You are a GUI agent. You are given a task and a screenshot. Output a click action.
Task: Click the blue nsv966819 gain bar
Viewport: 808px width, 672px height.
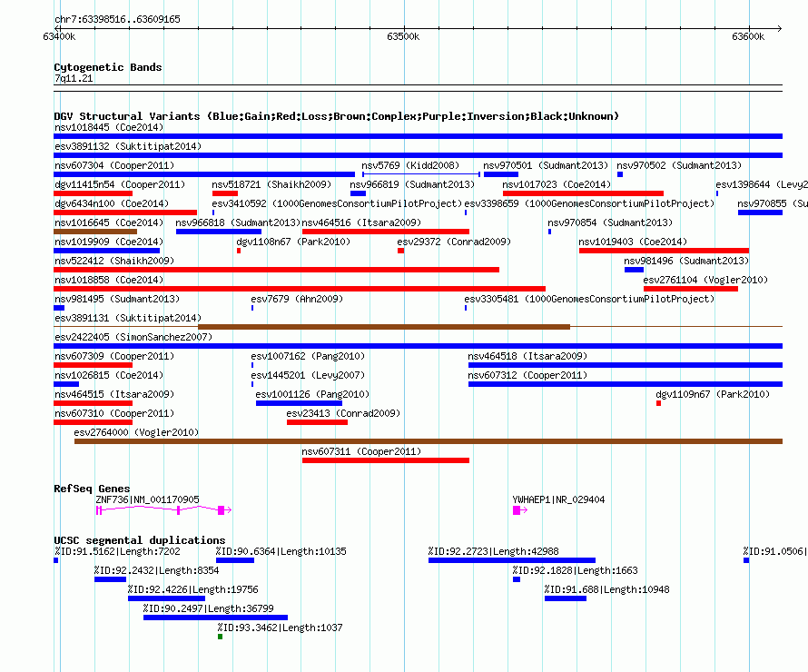(358, 193)
